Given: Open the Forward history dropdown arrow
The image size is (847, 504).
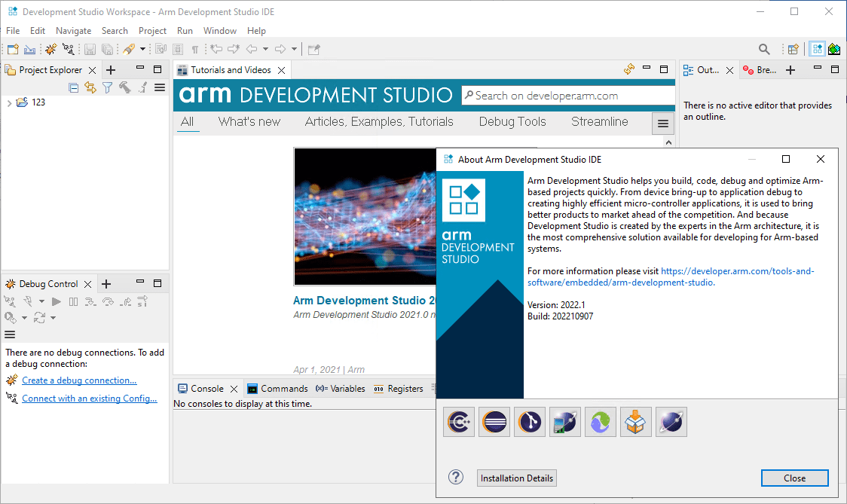Looking at the screenshot, I should 294,49.
